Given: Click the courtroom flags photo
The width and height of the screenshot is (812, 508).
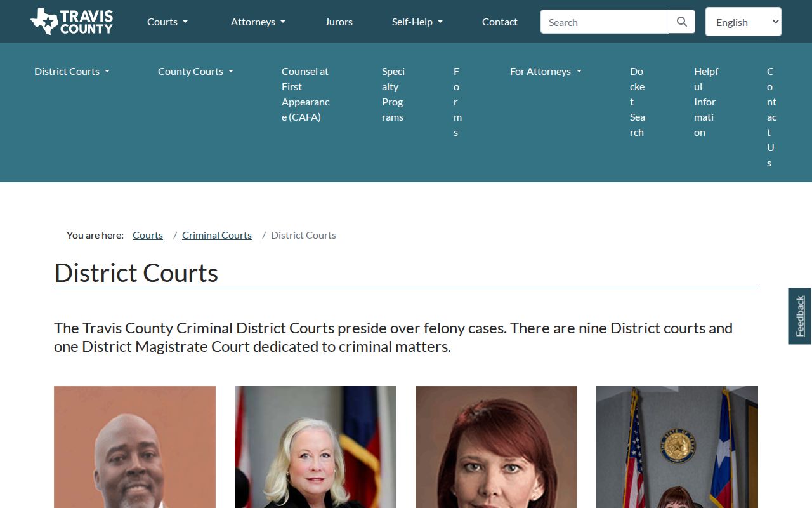Looking at the screenshot, I should [677, 447].
